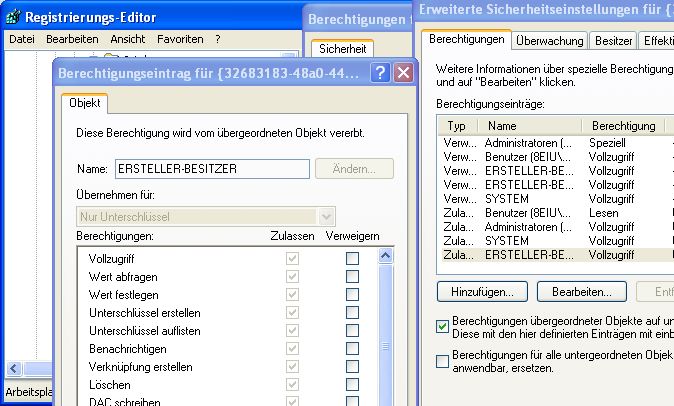
Task: Click the Vollzugriff permission label
Action: click(111, 259)
